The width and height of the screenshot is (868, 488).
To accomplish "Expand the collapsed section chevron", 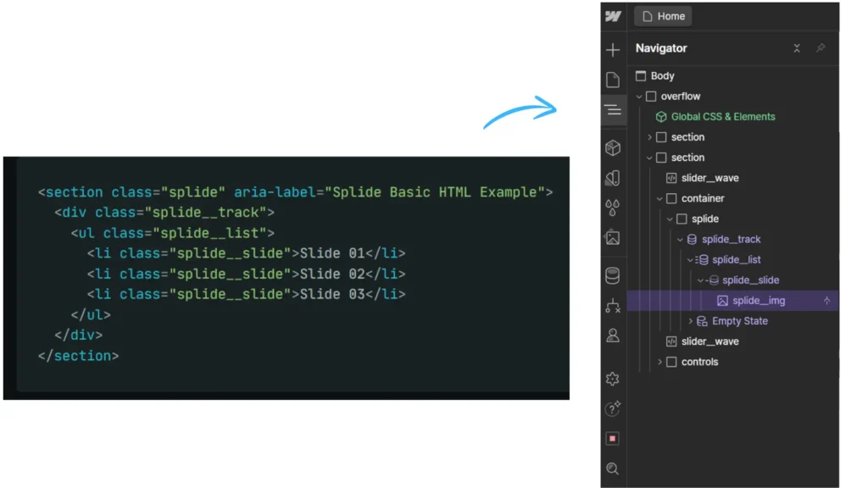I will pyautogui.click(x=650, y=137).
